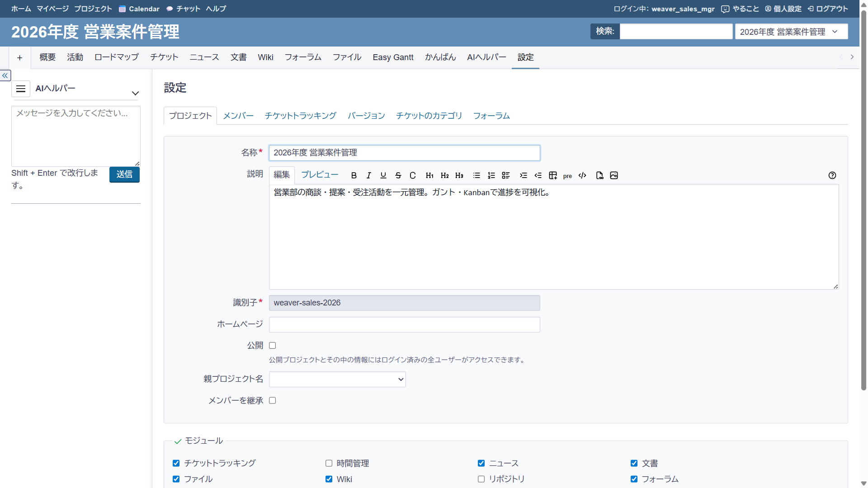Remove indent with the unquote icon
Screen dimensions: 868x488
(x=538, y=175)
